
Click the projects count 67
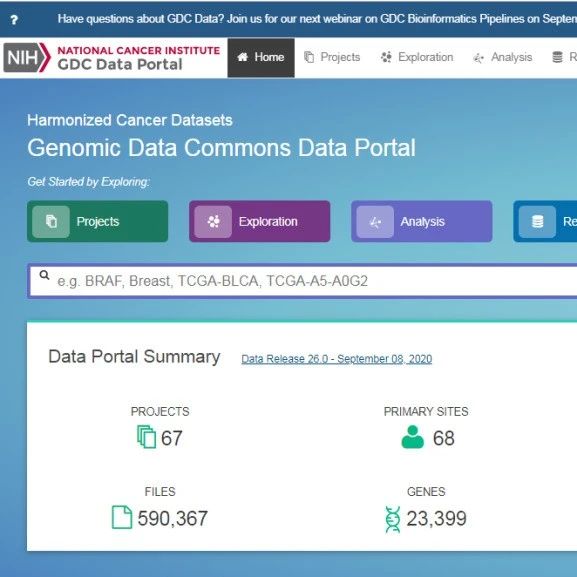pyautogui.click(x=171, y=438)
